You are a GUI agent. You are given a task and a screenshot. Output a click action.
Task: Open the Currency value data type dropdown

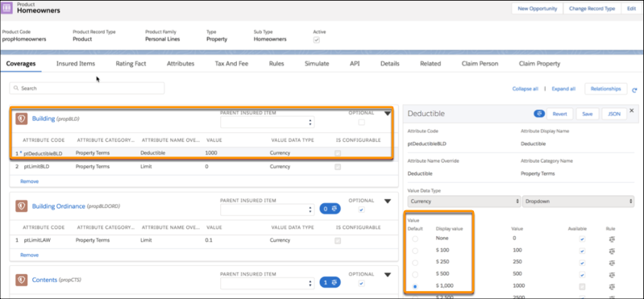coord(464,201)
